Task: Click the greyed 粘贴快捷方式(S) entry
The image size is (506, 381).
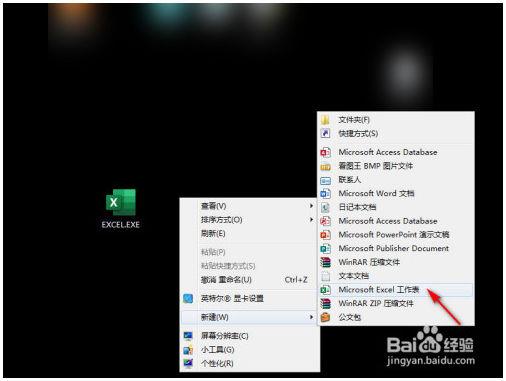Action: tap(248, 266)
